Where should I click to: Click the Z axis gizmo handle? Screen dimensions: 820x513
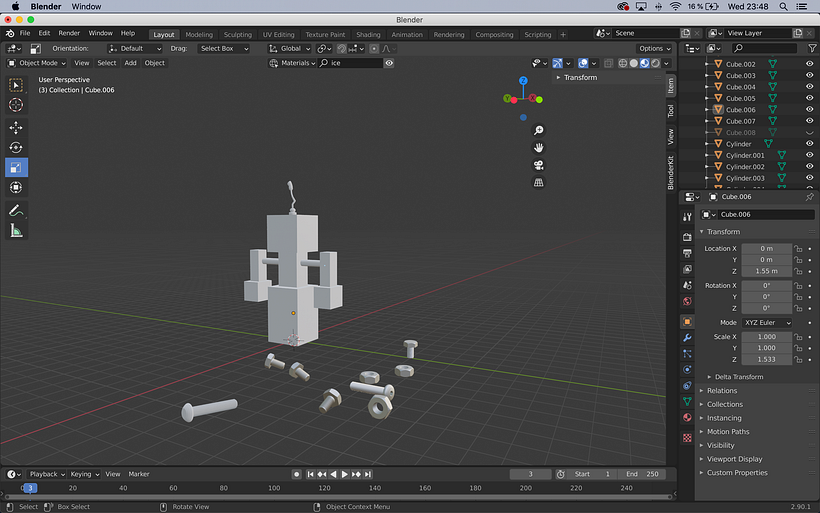[523, 81]
